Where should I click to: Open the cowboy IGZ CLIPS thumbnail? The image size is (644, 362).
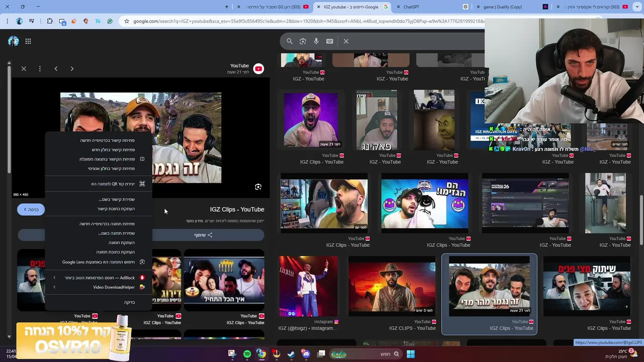click(x=392, y=287)
